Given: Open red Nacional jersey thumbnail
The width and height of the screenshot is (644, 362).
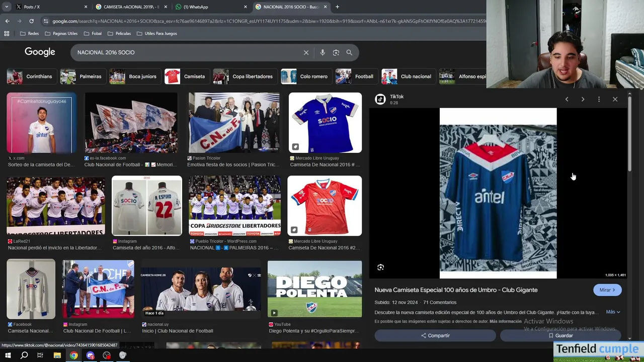Looking at the screenshot, I should point(325,206).
